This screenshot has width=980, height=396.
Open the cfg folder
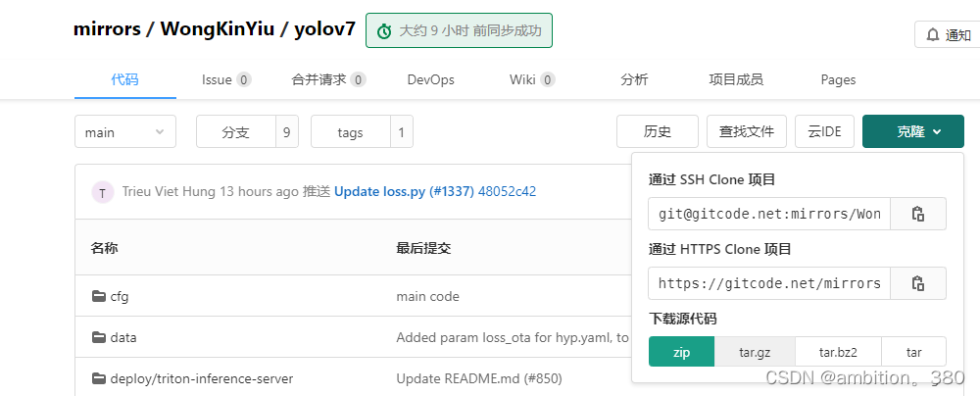120,297
